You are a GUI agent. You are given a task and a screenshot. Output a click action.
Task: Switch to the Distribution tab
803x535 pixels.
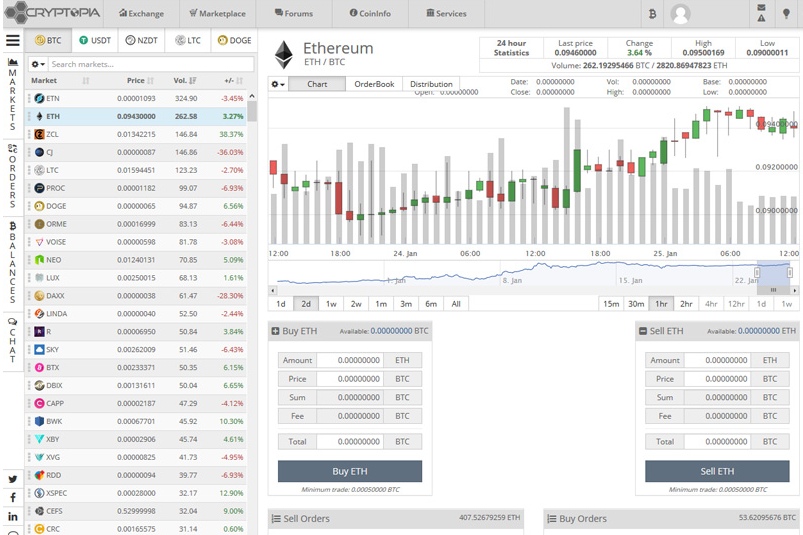(x=431, y=84)
